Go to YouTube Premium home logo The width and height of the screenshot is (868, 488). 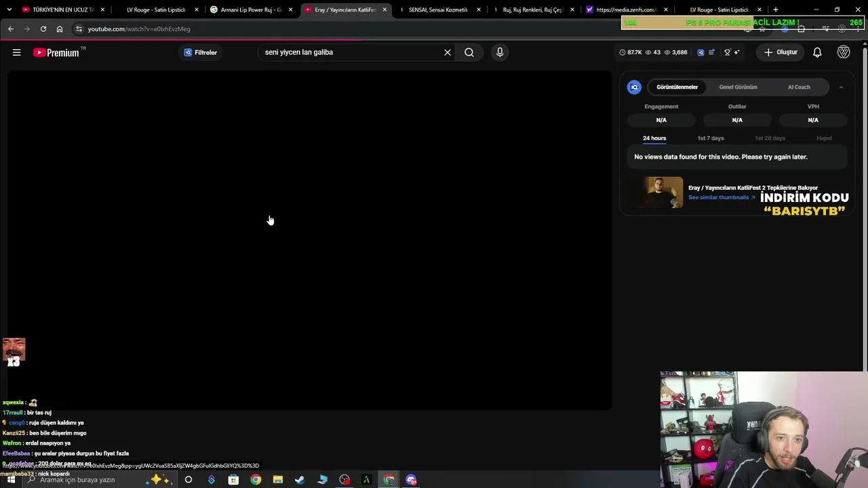click(x=56, y=52)
